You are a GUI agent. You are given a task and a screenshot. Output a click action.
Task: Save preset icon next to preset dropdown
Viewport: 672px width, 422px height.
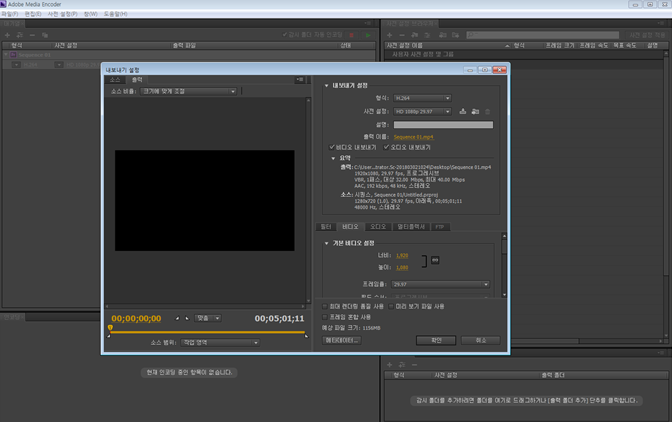pos(462,111)
